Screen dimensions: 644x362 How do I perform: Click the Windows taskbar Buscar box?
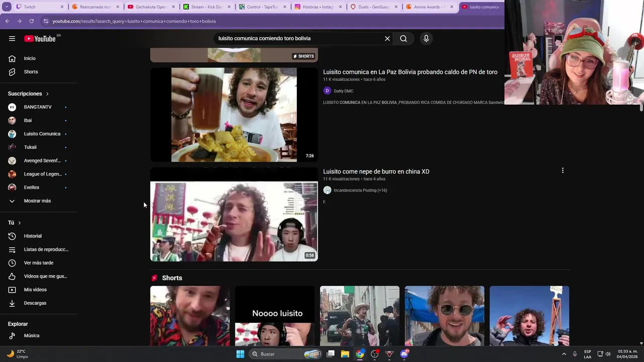pos(285,354)
